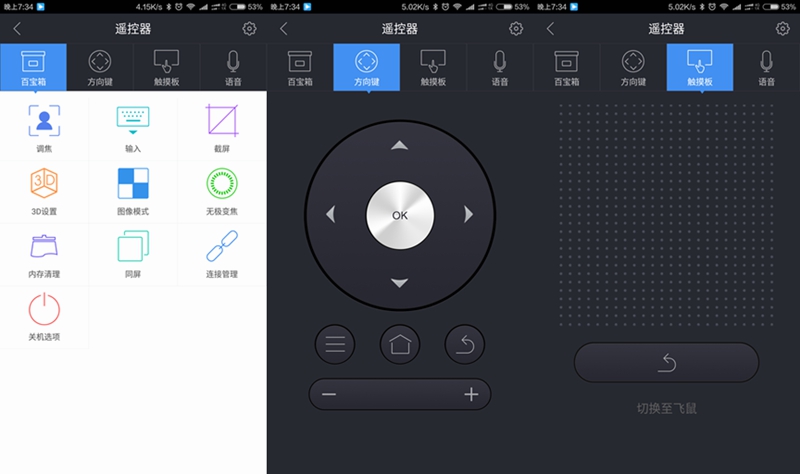Image resolution: width=800 pixels, height=474 pixels.
Task: Open 关机选项 power options
Action: [x=44, y=317]
